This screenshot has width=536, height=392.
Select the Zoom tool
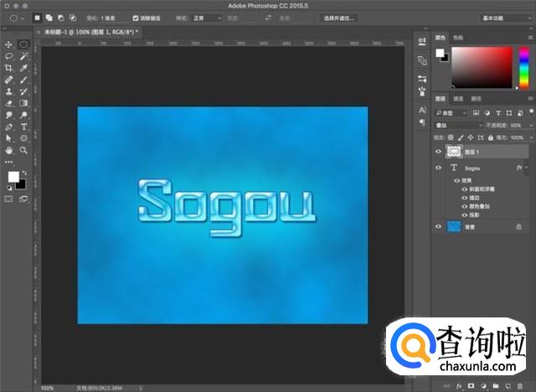point(23,150)
